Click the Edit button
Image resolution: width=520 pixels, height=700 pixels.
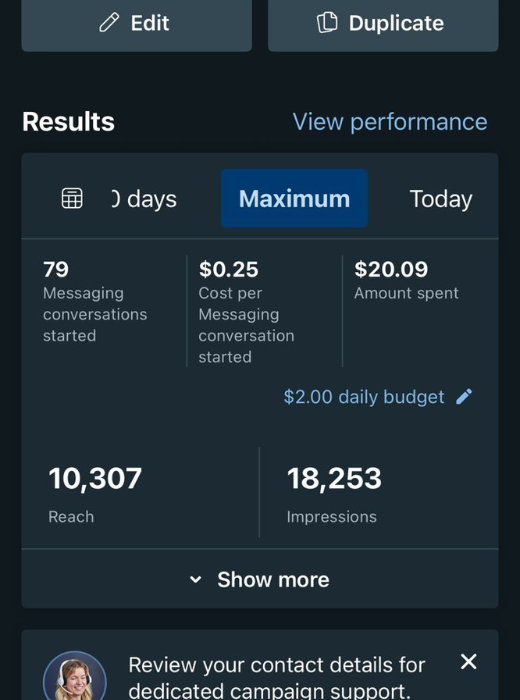click(137, 23)
